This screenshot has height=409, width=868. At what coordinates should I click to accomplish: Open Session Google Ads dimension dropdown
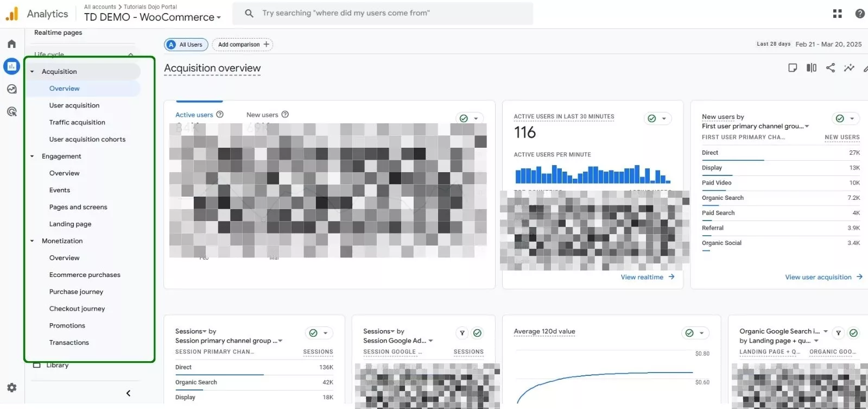pyautogui.click(x=398, y=341)
